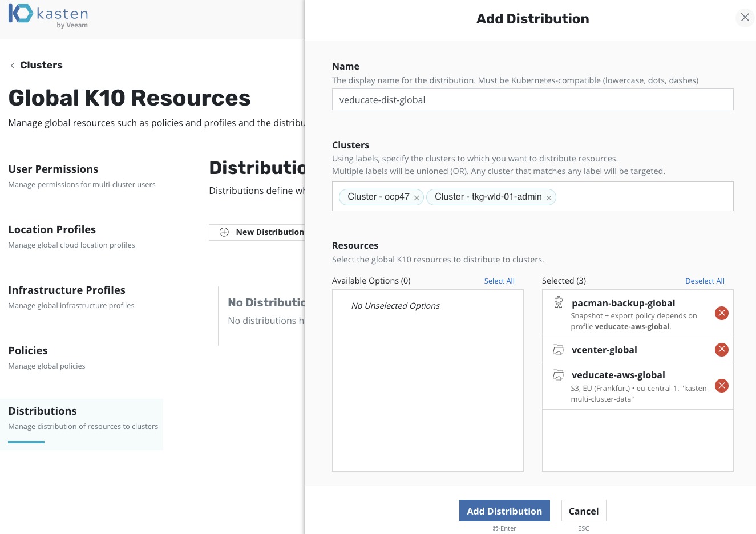Screen dimensions: 756x534
Task: Open the Policies section
Action: tap(47, 358)
